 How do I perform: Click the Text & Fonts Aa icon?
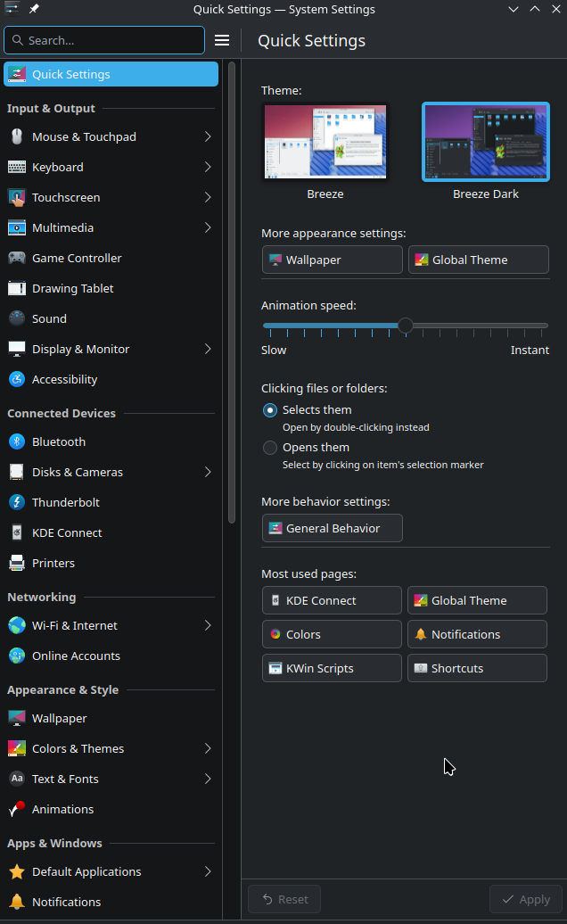click(16, 779)
